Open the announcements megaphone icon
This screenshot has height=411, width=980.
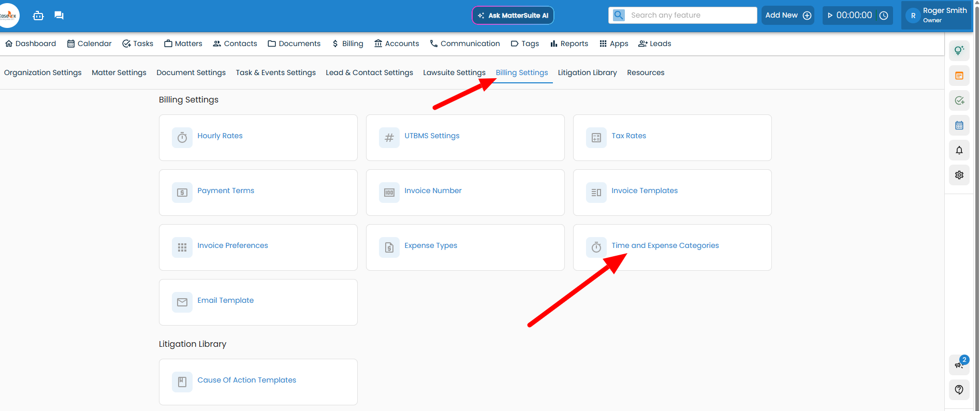pos(959,364)
